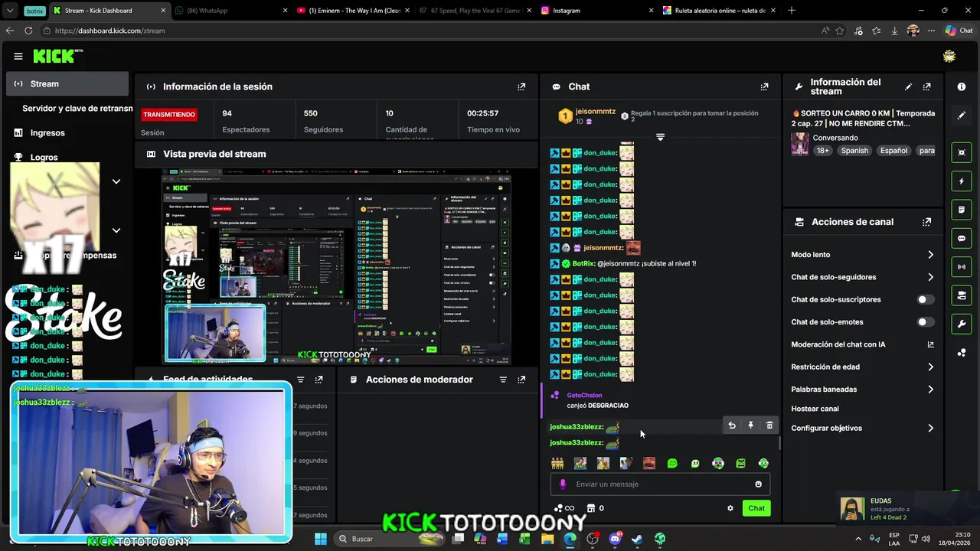Open the emoji picker in message box
The width and height of the screenshot is (980, 551).
[x=759, y=484]
